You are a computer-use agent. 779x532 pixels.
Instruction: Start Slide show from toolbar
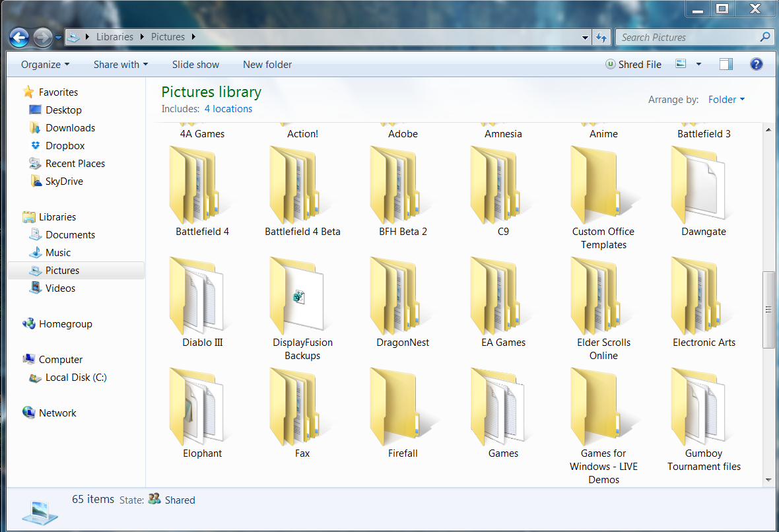tap(195, 65)
